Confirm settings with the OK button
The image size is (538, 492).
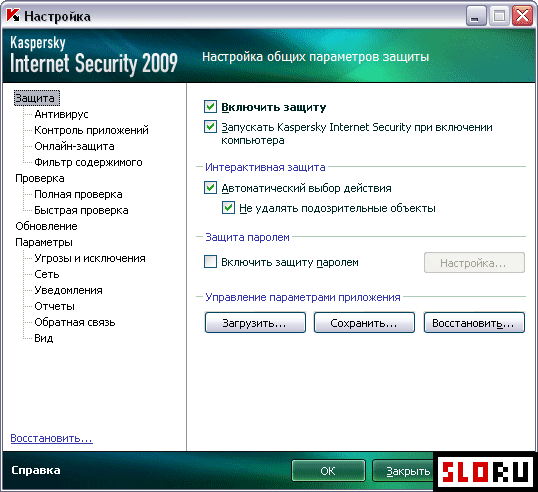point(328,471)
